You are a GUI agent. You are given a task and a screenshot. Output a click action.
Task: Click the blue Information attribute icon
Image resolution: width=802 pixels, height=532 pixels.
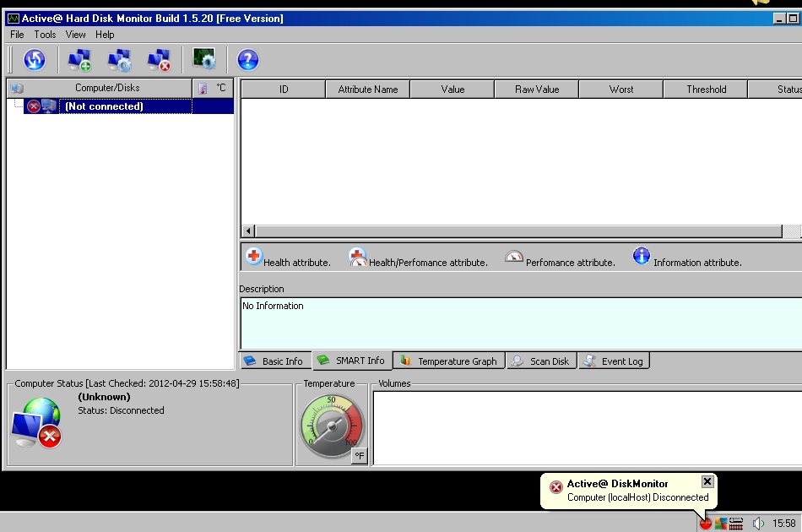(642, 255)
